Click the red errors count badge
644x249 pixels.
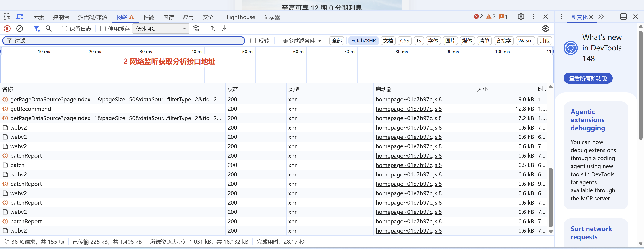coord(479,17)
